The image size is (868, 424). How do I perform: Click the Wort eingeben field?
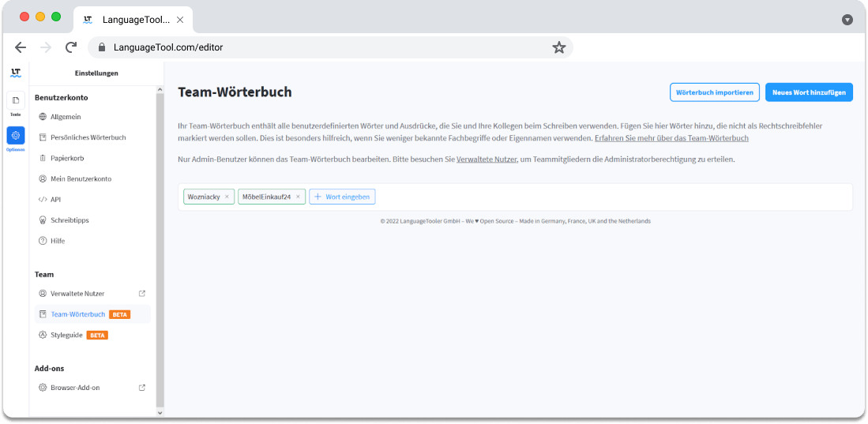tap(342, 197)
